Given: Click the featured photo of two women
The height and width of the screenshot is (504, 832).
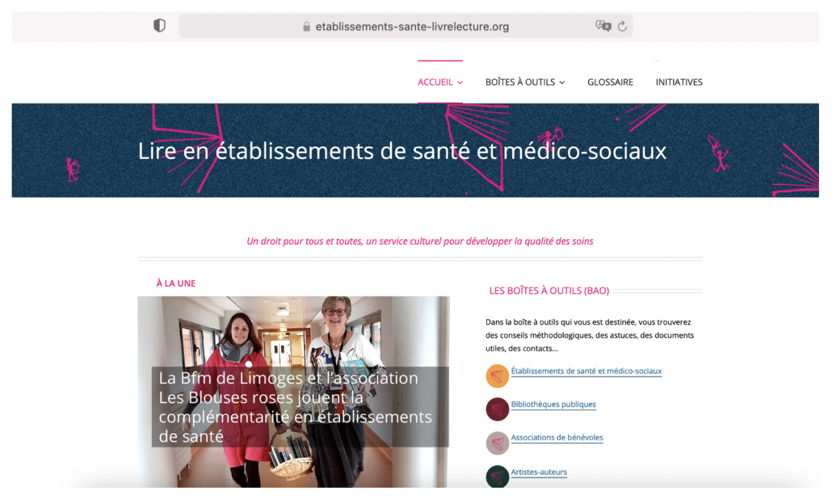Looking at the screenshot, I should pos(293,392).
